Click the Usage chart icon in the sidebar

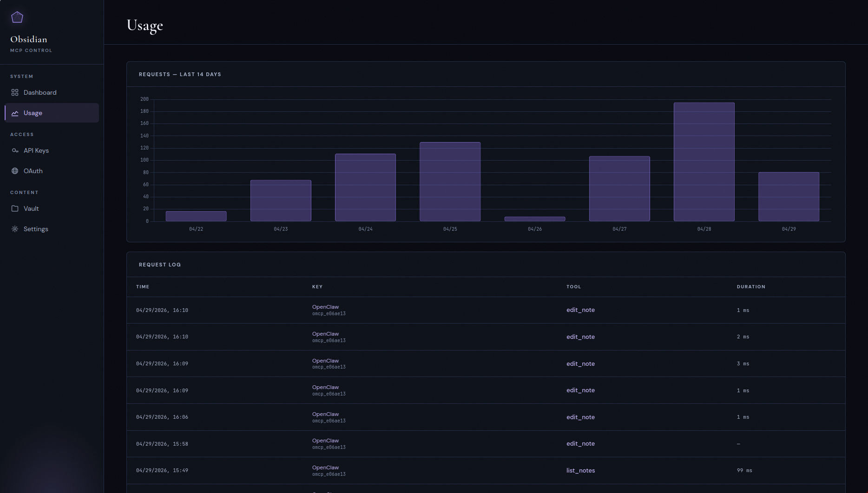coord(15,113)
